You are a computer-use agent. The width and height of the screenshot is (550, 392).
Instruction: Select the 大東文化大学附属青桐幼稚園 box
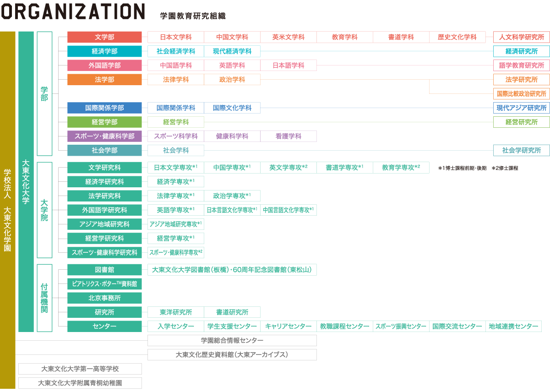[x=80, y=383]
